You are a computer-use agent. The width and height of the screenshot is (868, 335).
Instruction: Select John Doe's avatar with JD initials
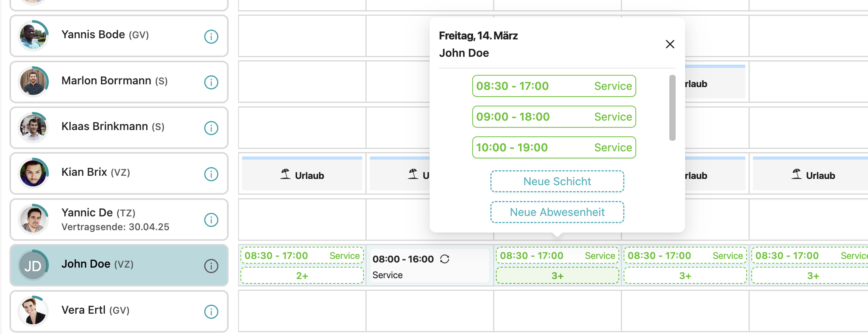click(33, 266)
